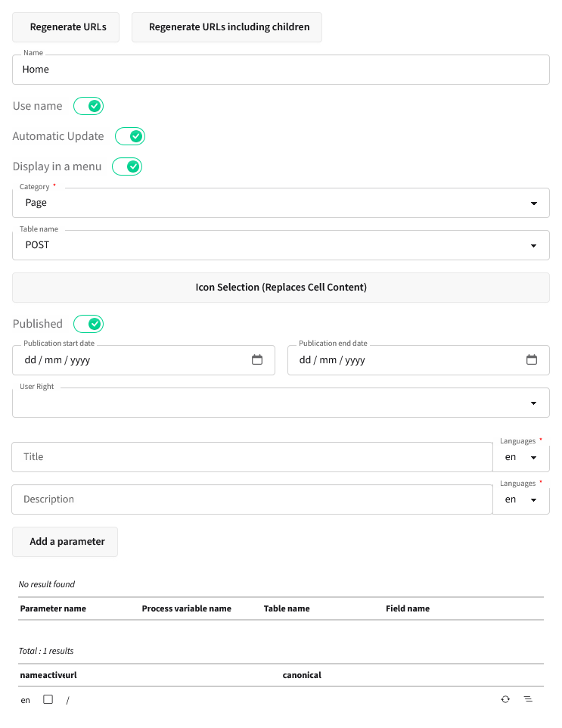Click the refresh icon in the URL row
Viewport: 562px width, 728px height.
505,699
